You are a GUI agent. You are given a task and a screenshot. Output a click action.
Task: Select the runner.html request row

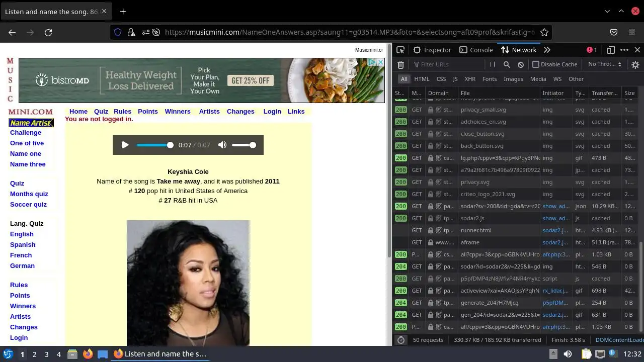point(516,230)
